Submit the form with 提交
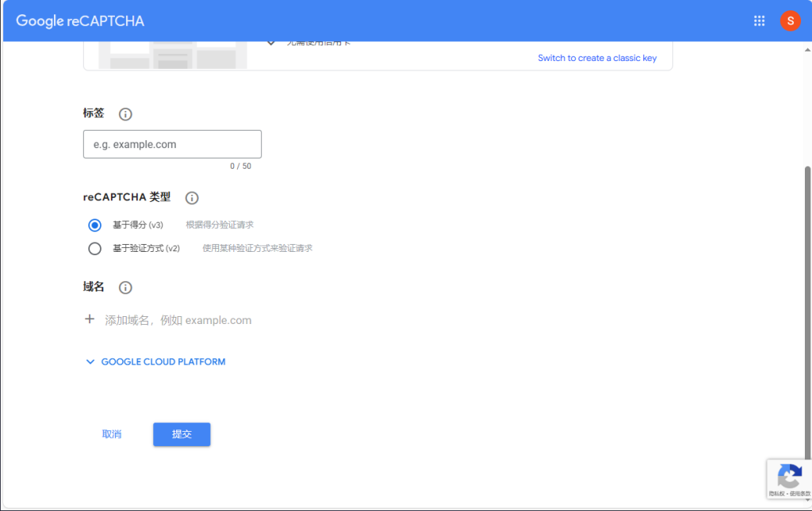Image resolution: width=812 pixels, height=511 pixels. pyautogui.click(x=182, y=434)
